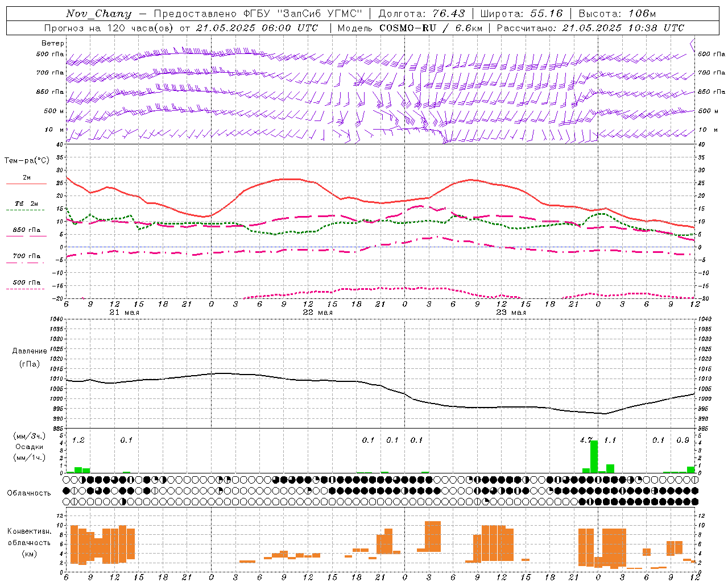Screen dimensions: 728x582
Task: Click the (гПа) pressure unit label
Action: click(x=28, y=364)
